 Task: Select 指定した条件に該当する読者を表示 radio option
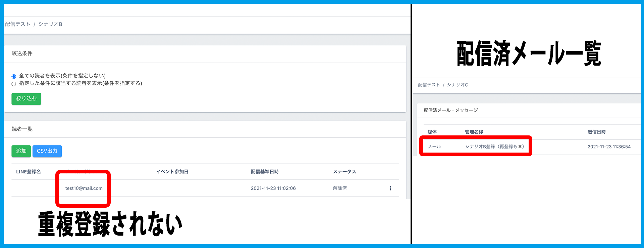tap(14, 84)
